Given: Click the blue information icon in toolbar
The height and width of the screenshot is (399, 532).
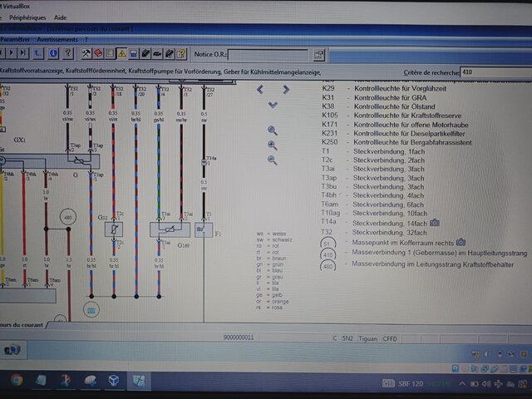Looking at the screenshot, I should tap(54, 54).
